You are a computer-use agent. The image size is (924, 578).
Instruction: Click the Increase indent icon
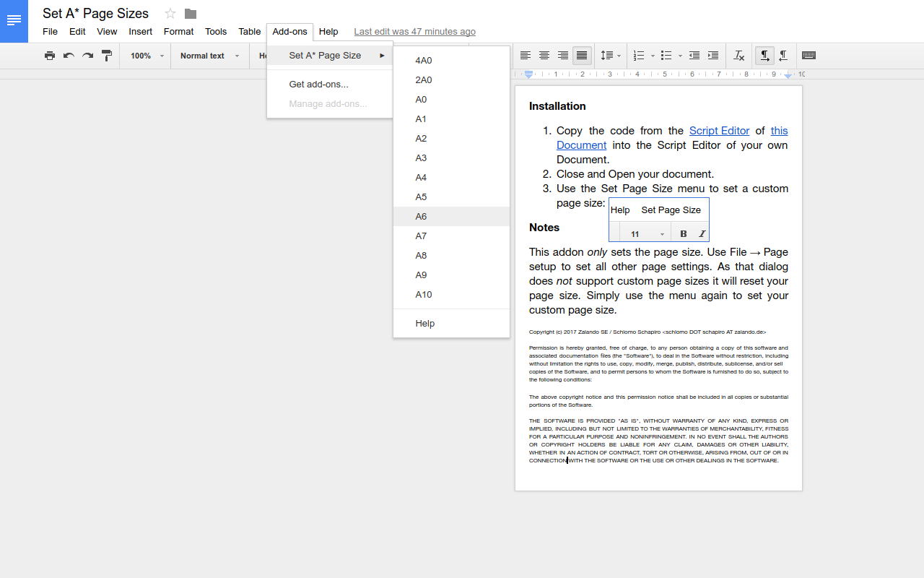pos(713,56)
